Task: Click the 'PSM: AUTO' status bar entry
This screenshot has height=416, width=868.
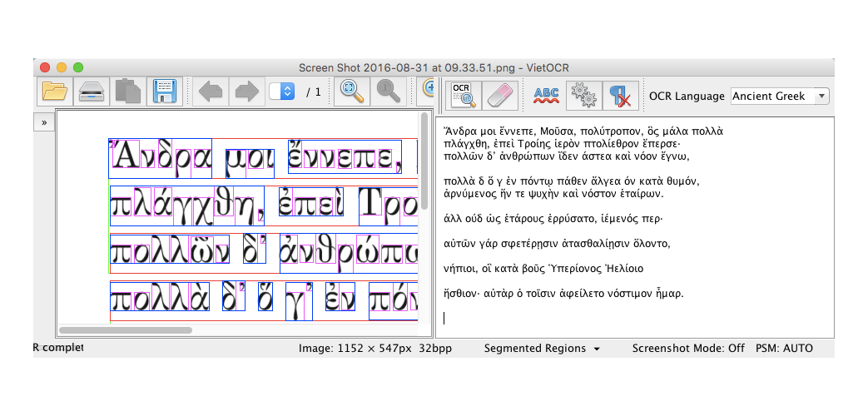Action: tap(784, 349)
